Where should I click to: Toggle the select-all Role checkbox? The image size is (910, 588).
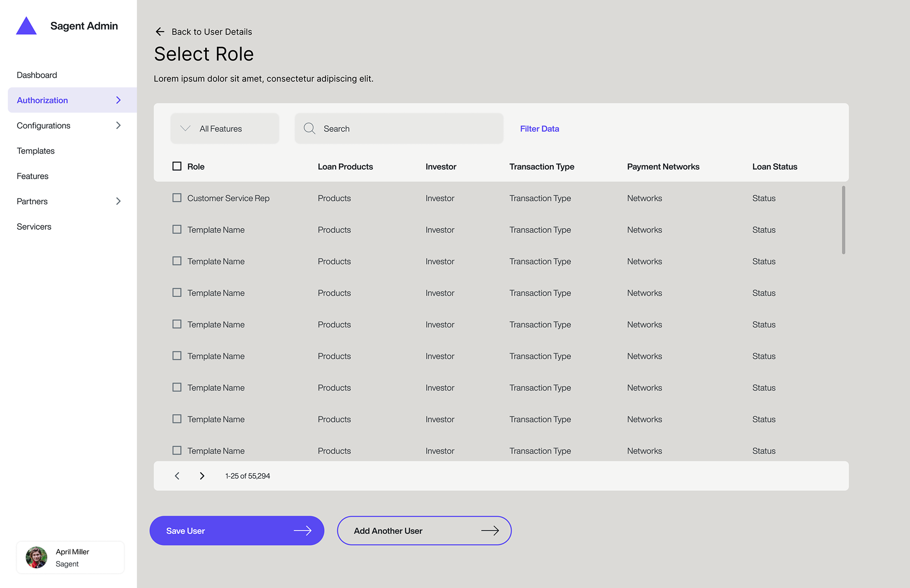(x=177, y=166)
